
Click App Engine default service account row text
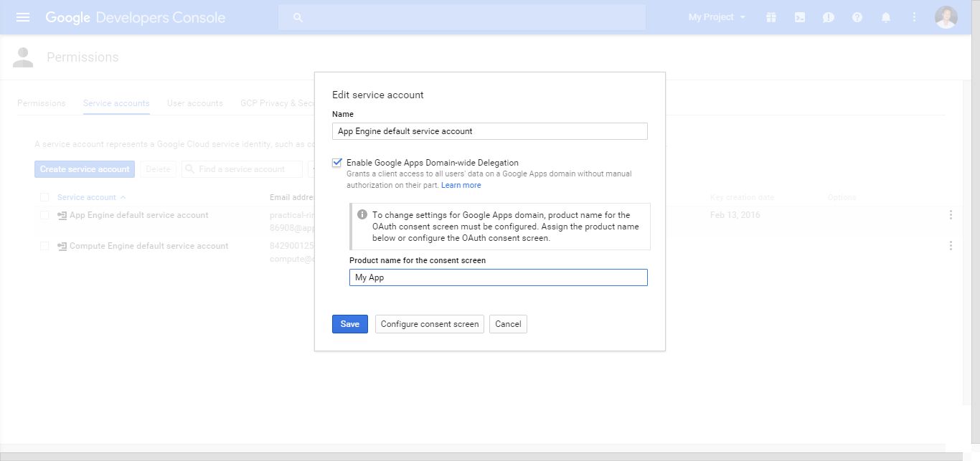[x=139, y=215]
